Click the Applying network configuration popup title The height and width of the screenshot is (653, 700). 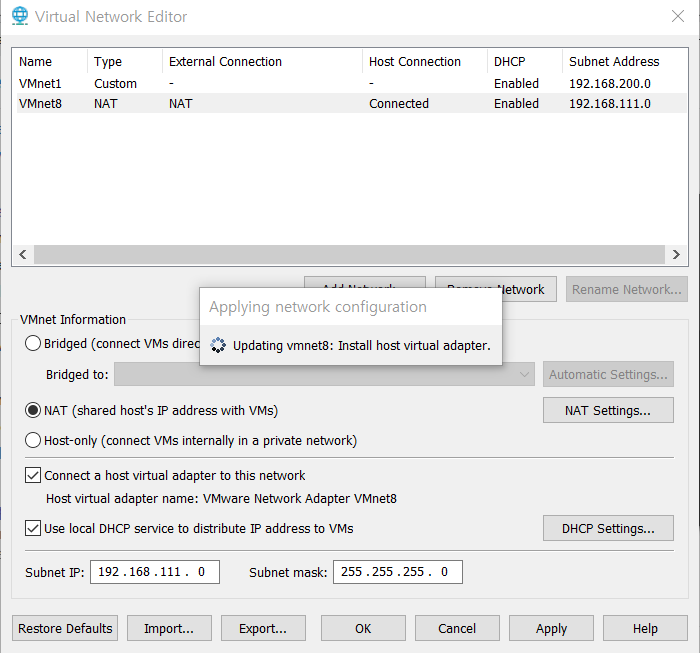[318, 307]
